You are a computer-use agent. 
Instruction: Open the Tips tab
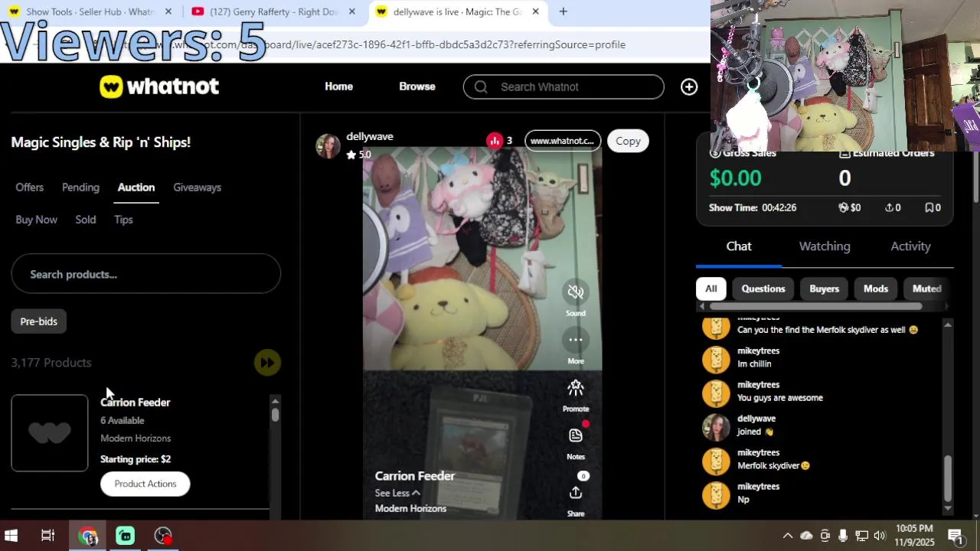(123, 220)
